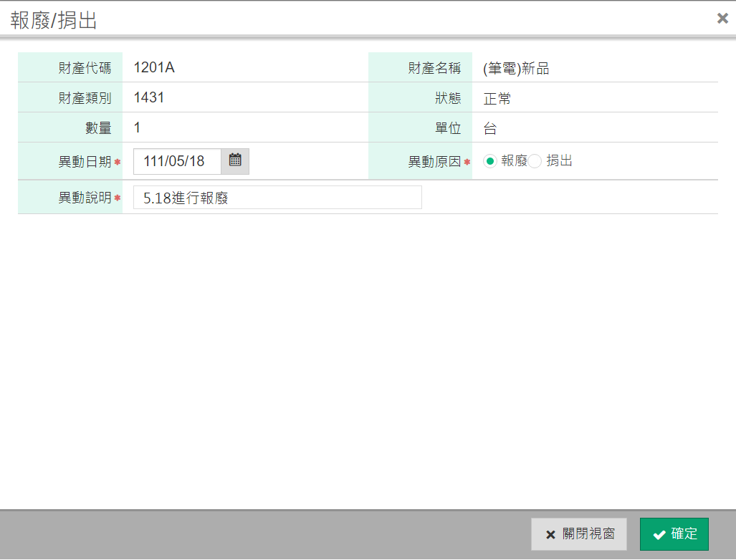The width and height of the screenshot is (736, 560).
Task: Choose the 捐出 radio option
Action: [535, 161]
